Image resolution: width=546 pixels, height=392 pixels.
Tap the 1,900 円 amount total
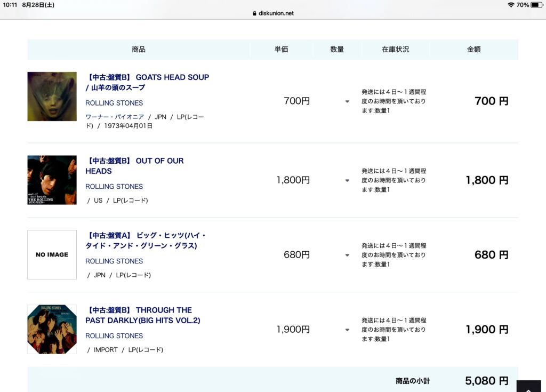pos(487,329)
